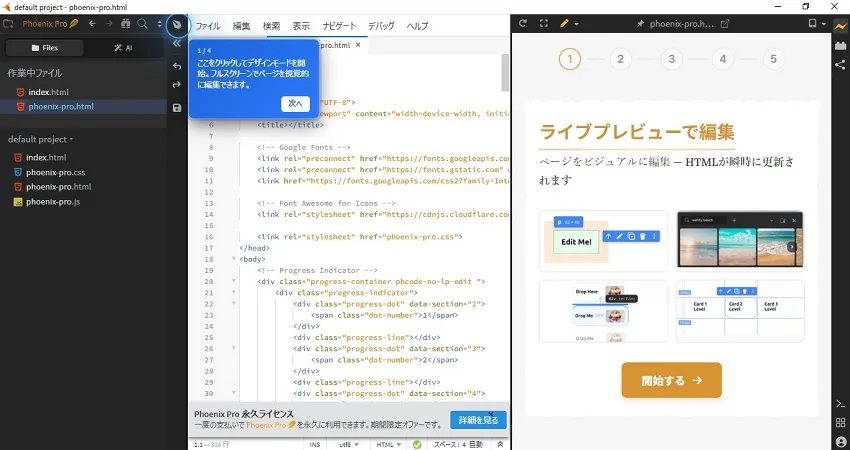Navigate back with left arrow
850x450 pixels.
pos(92,24)
